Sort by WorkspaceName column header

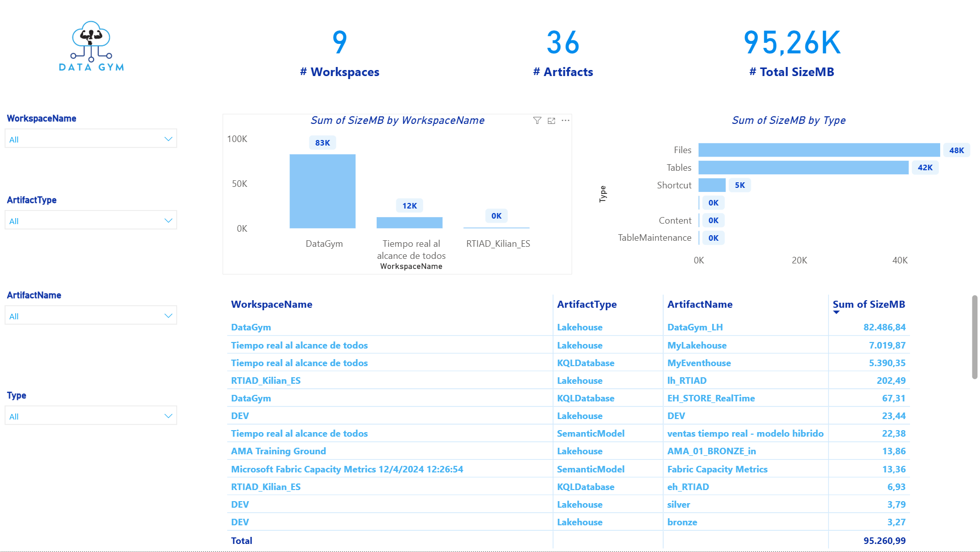[x=271, y=304]
